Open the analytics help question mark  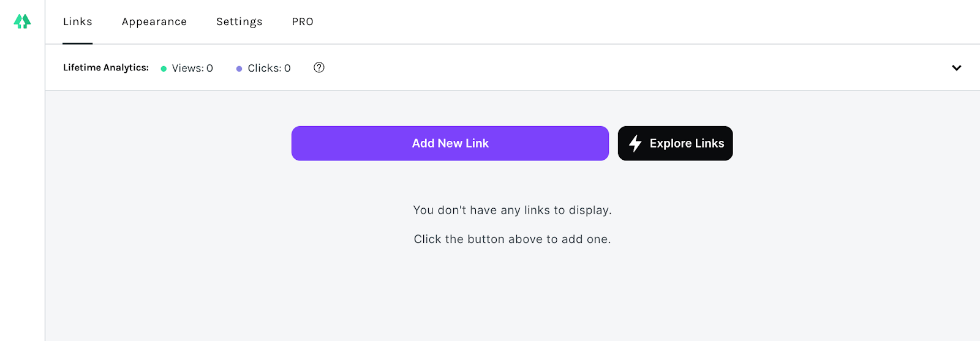tap(319, 67)
